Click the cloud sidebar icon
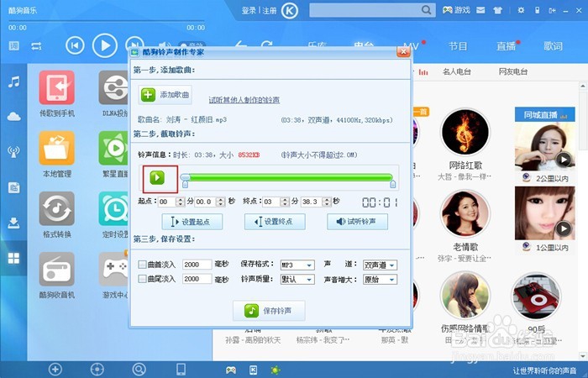The image size is (588, 378). point(14,117)
